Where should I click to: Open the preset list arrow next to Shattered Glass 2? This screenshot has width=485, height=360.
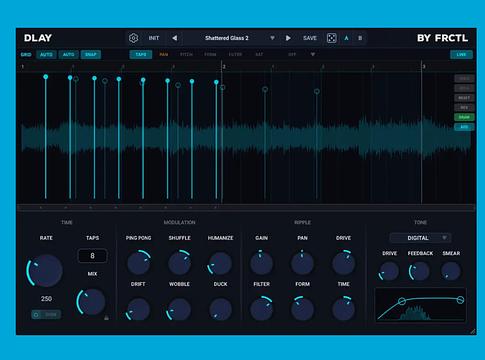coord(272,38)
